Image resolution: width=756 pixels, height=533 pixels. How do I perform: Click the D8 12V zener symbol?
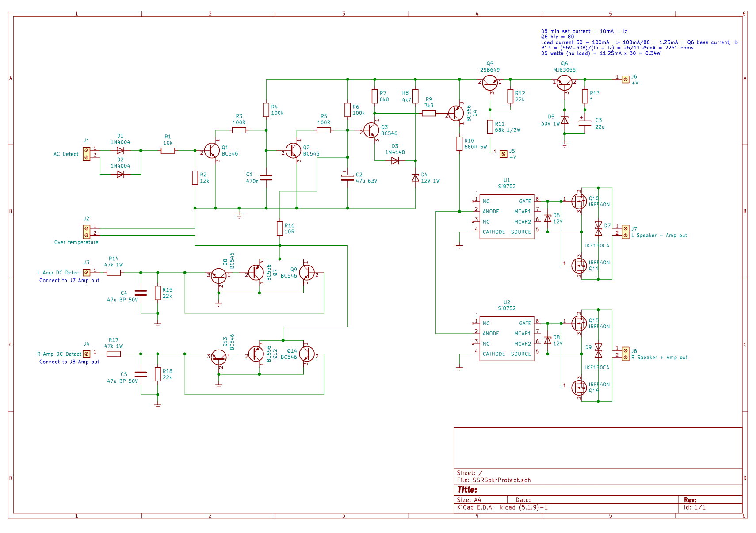[x=548, y=340]
